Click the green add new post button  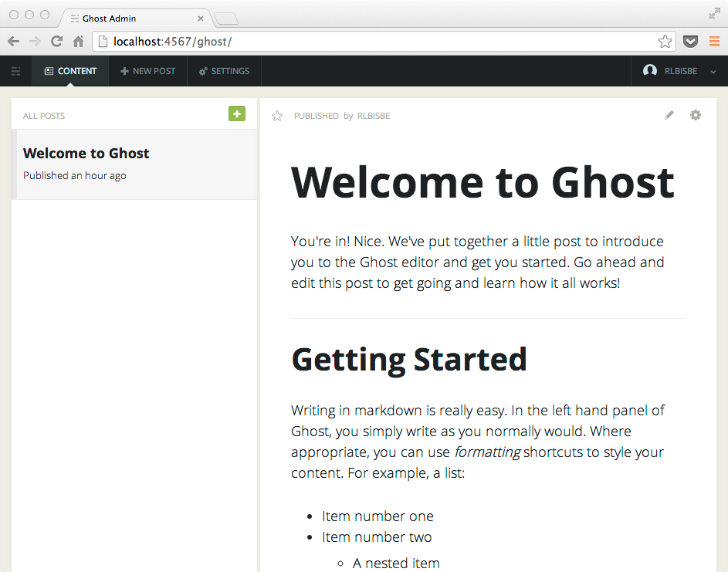click(x=236, y=114)
